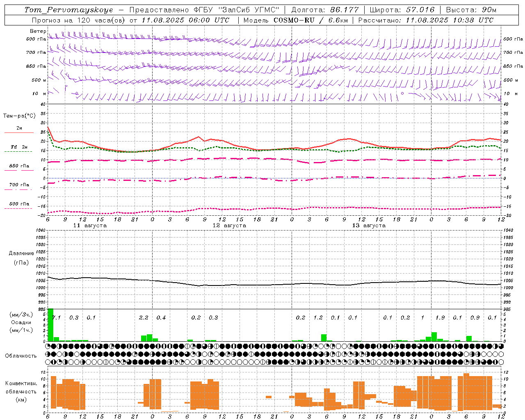Click the precipitation value 1.9

click(x=440, y=317)
